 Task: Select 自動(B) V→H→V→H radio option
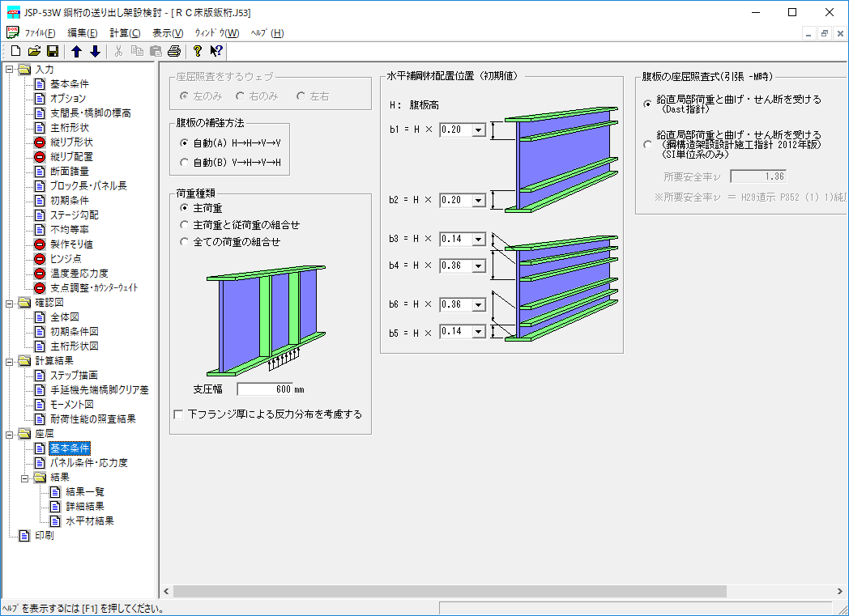[183, 163]
